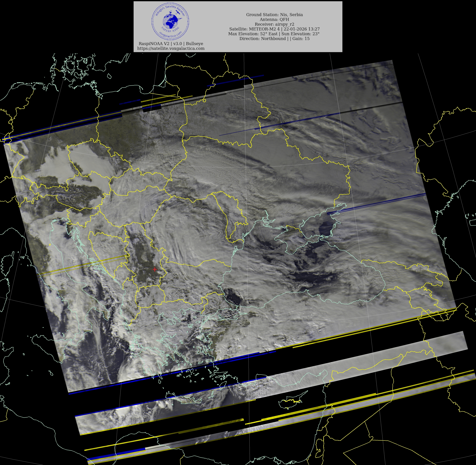Click the Sun Elevation: 23° text

coord(300,34)
